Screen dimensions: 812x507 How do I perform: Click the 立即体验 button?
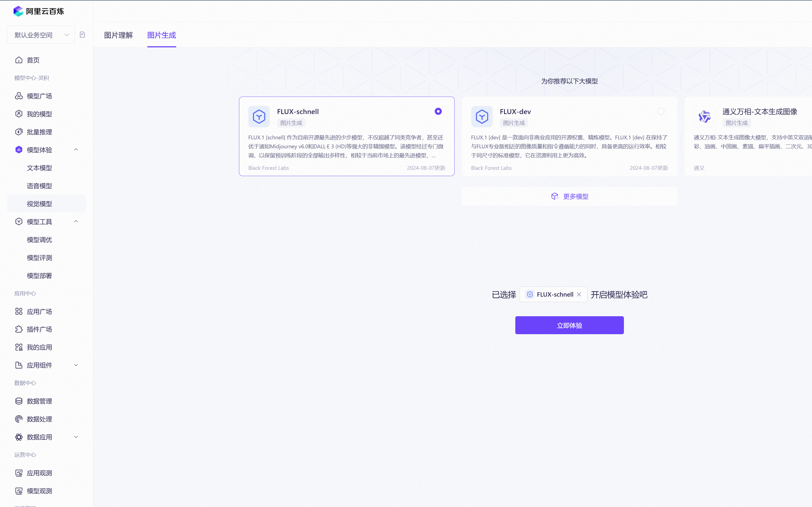[569, 325]
